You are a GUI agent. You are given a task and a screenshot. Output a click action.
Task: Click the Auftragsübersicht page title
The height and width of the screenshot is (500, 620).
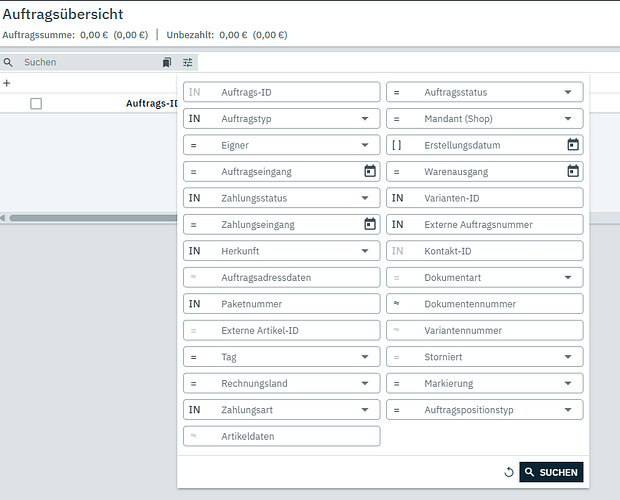point(63,14)
